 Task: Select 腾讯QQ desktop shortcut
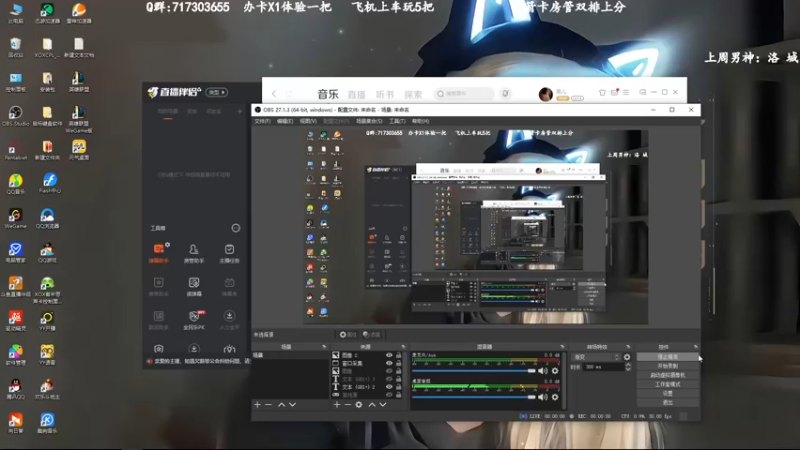[15, 389]
